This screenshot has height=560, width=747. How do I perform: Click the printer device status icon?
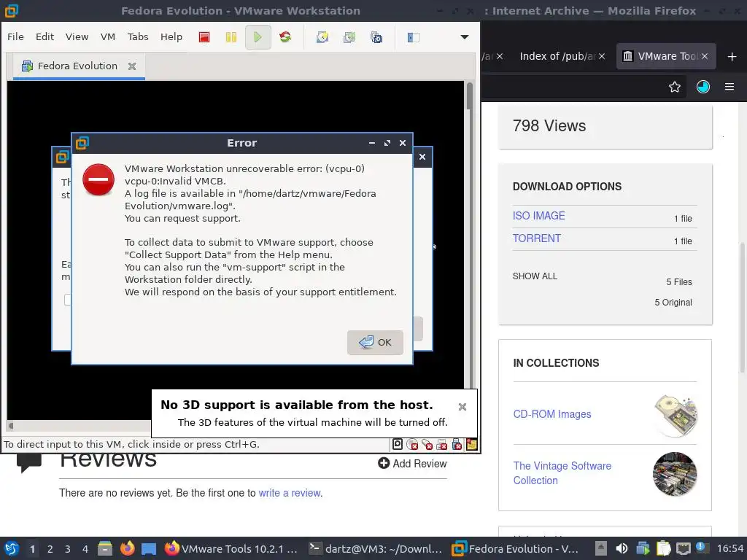(442, 444)
